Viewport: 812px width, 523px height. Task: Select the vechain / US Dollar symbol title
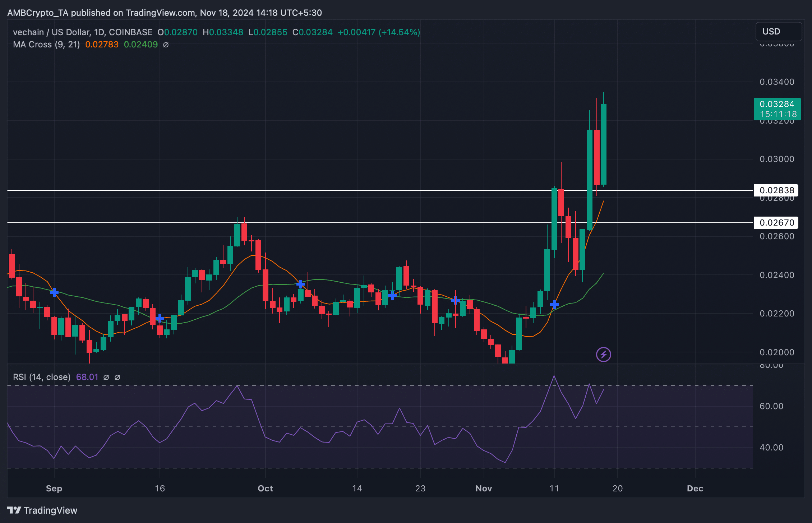coord(83,32)
